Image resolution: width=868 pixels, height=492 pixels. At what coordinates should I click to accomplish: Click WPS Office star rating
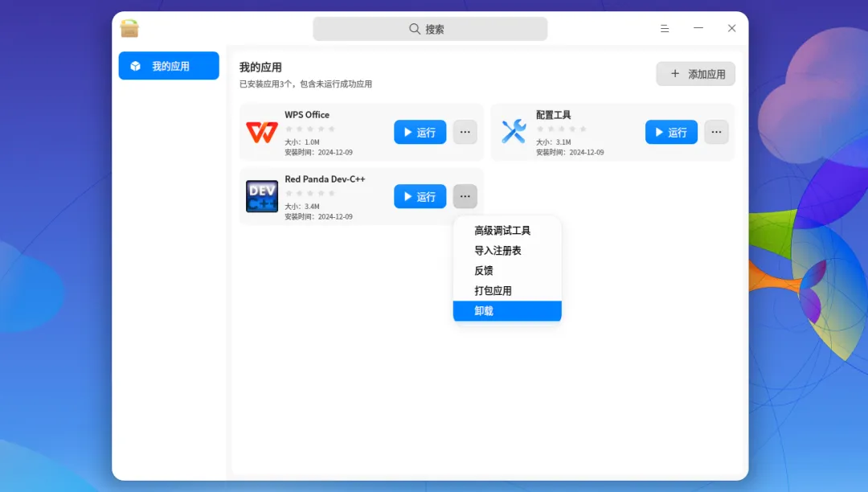click(310, 129)
